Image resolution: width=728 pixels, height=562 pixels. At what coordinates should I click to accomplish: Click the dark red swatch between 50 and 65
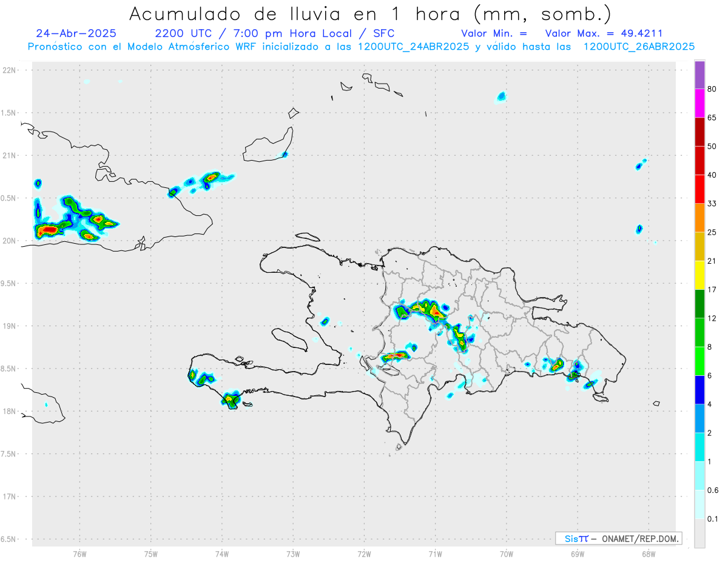coord(699,132)
